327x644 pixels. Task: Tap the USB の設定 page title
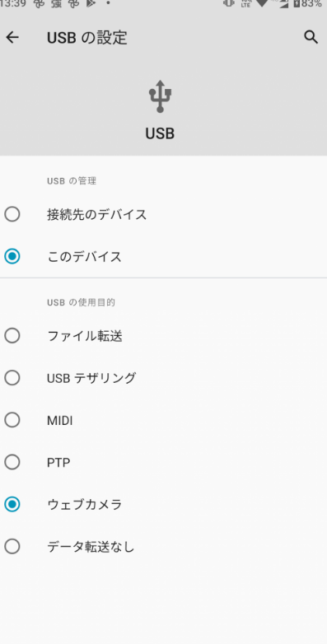[87, 38]
